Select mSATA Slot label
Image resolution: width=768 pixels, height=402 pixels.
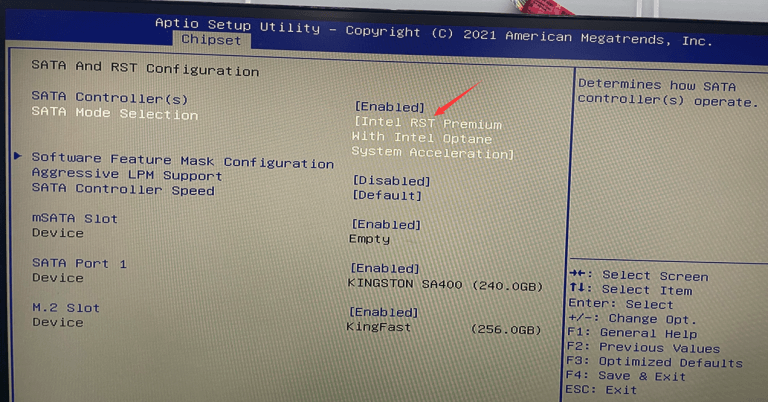74,218
